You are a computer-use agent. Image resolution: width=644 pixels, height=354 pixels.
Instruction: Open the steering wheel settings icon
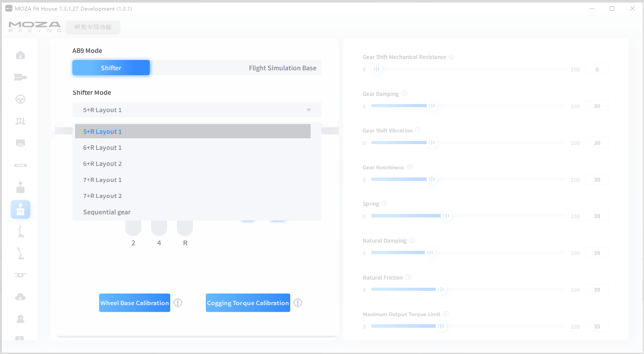pyautogui.click(x=20, y=99)
